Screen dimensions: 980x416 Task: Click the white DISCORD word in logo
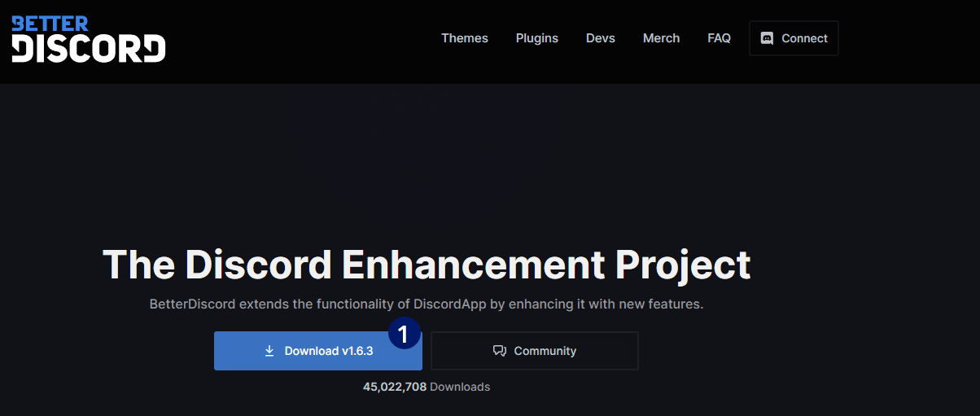pyautogui.click(x=88, y=49)
